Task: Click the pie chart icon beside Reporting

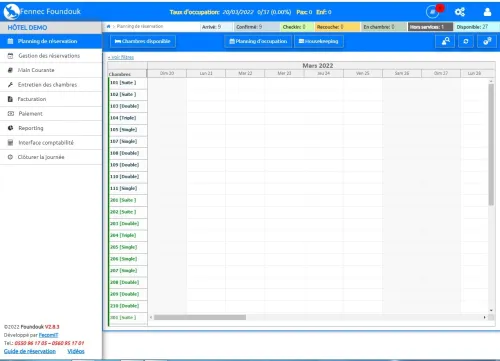Action: pyautogui.click(x=10, y=128)
